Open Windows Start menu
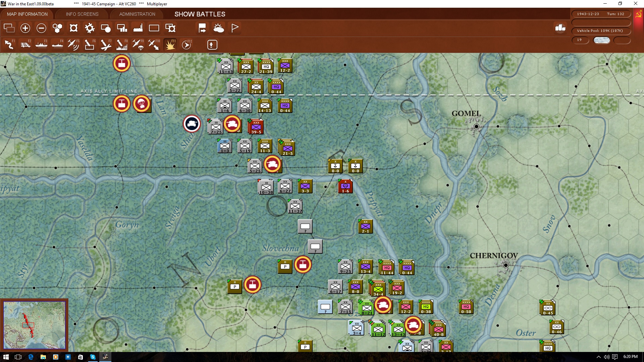The width and height of the screenshot is (644, 362). pos(6,357)
